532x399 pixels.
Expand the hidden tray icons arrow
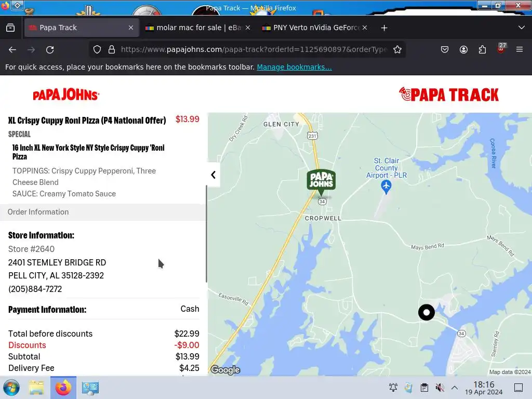tap(455, 388)
